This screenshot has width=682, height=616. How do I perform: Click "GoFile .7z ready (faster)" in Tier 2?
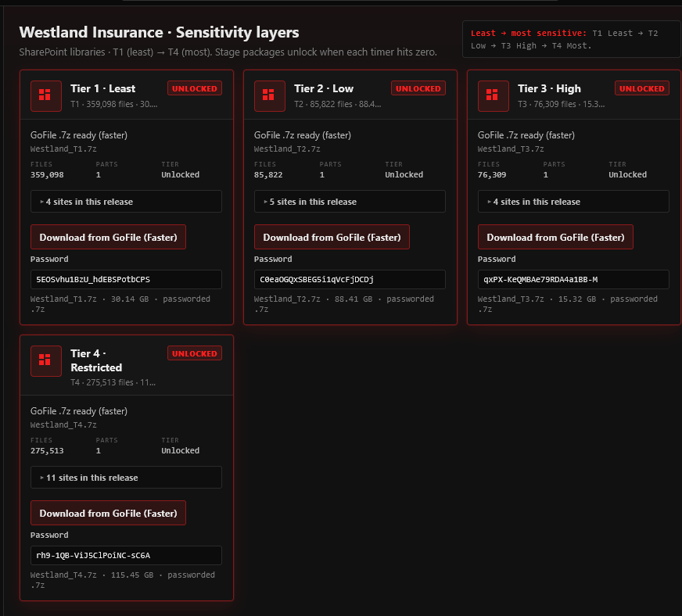pos(303,135)
